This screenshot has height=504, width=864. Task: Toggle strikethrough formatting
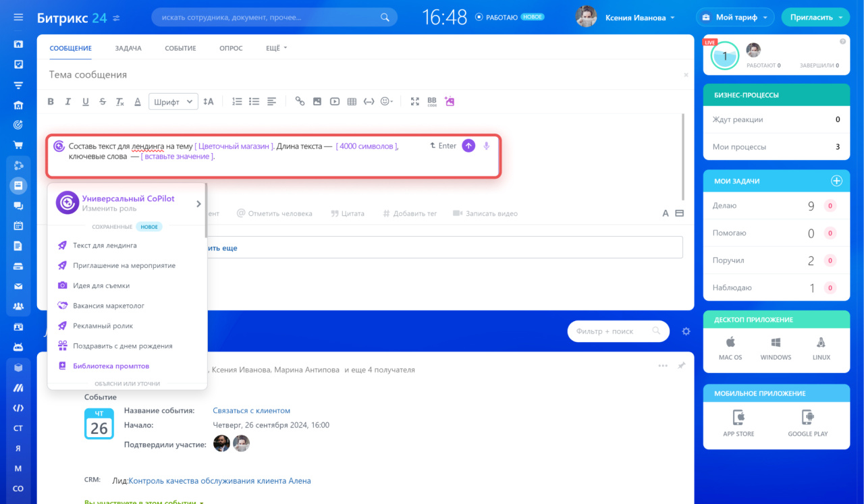click(x=103, y=102)
